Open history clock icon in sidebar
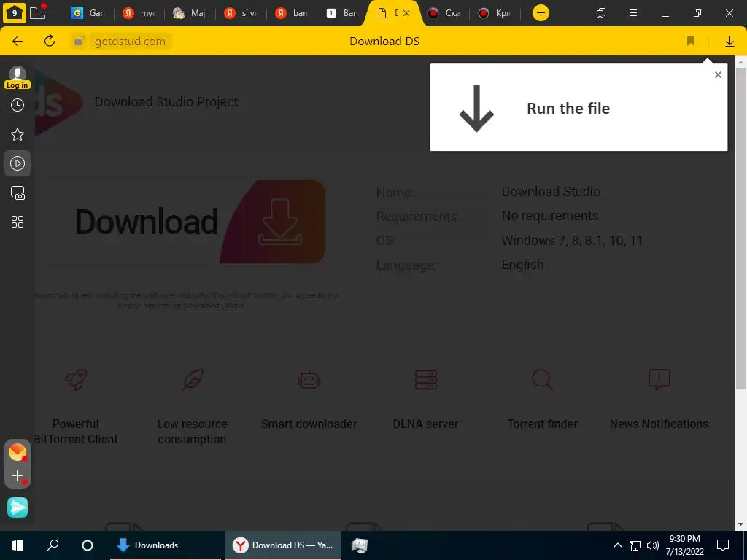This screenshot has height=560, width=747. click(18, 105)
